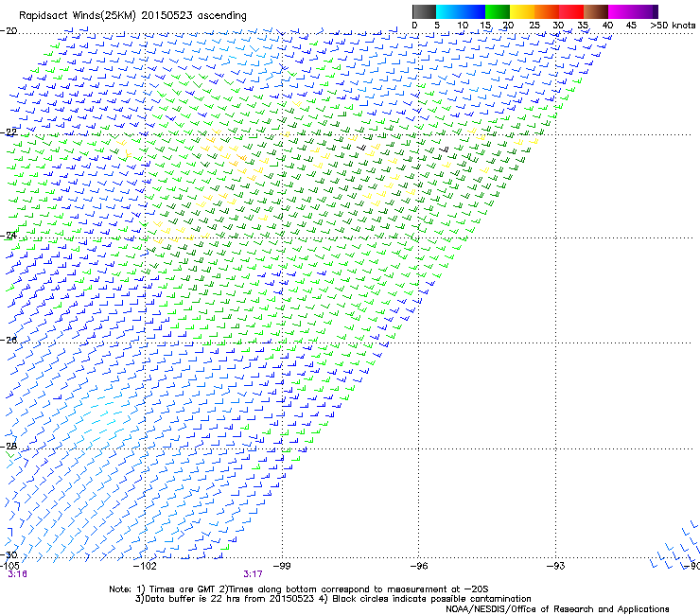Click the -30 latitude axis label
This screenshot has height=615, width=700.
pos(9,554)
